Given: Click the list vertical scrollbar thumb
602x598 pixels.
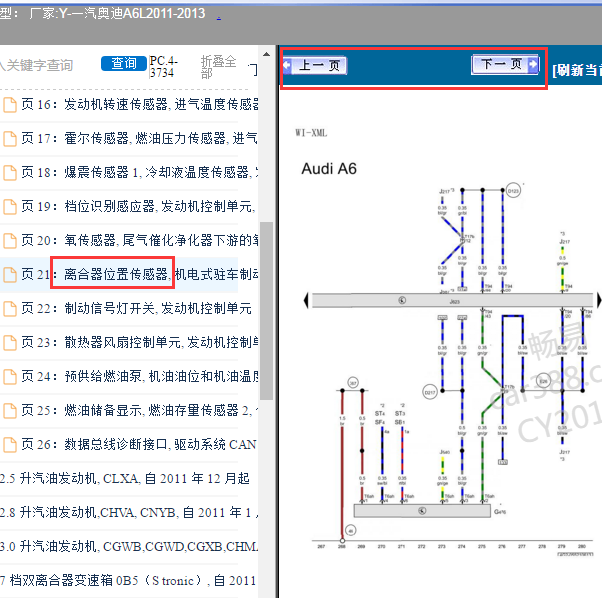Looking at the screenshot, I should click(x=266, y=311).
